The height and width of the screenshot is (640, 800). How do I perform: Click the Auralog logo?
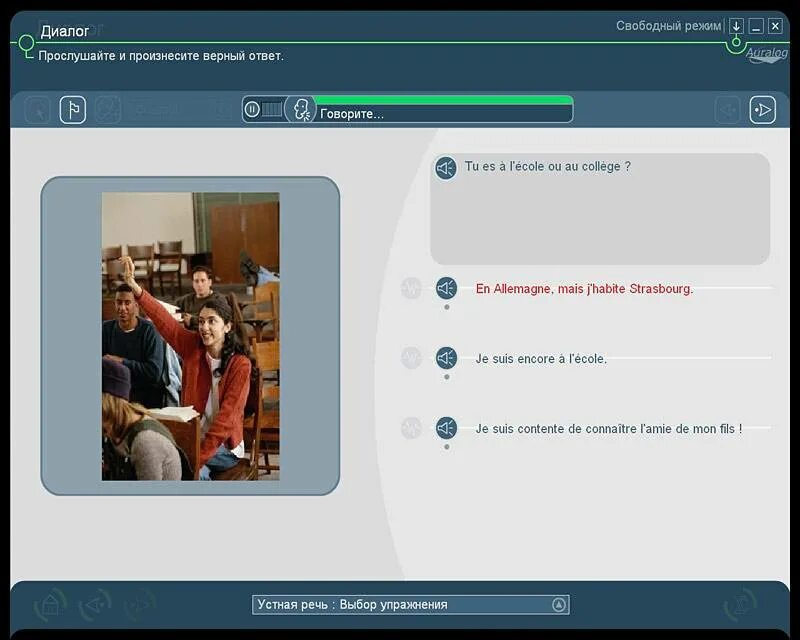click(766, 54)
